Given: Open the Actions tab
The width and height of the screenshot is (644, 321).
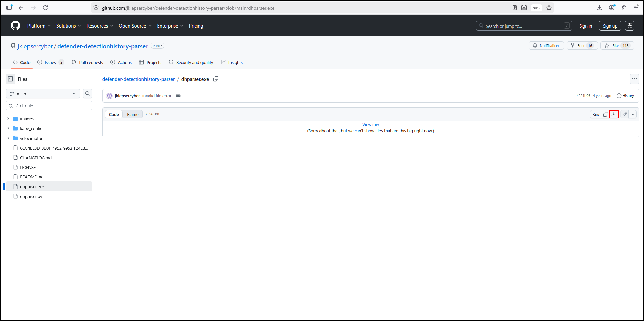Looking at the screenshot, I should click(121, 62).
